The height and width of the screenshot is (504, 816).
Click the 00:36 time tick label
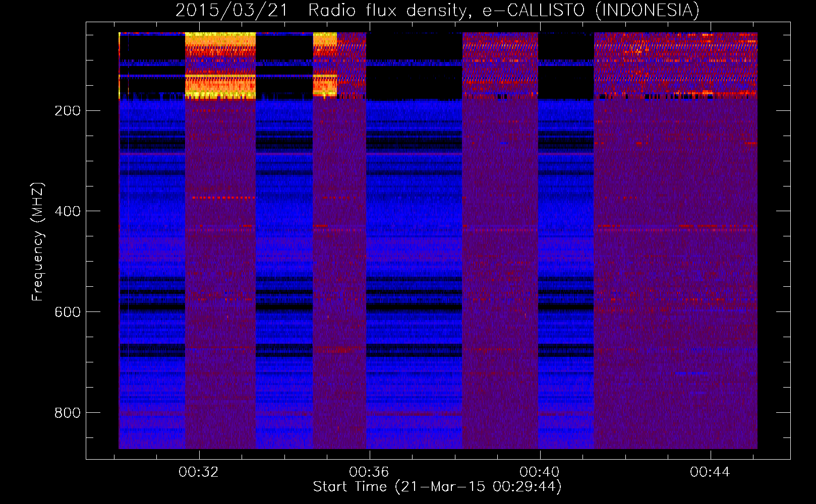[x=369, y=472]
